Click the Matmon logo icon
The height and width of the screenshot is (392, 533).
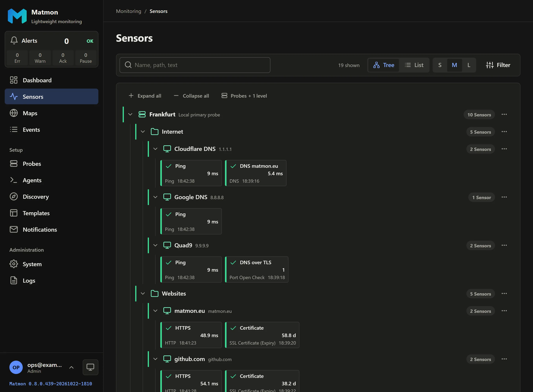[x=17, y=16]
